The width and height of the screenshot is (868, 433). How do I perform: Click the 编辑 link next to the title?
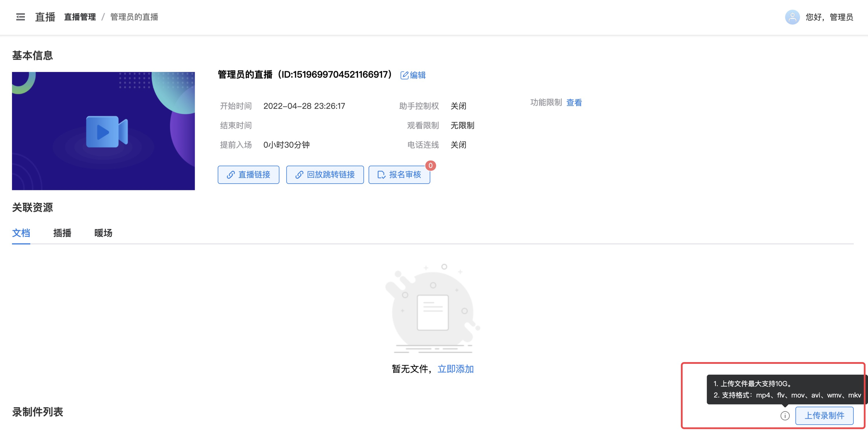point(418,75)
